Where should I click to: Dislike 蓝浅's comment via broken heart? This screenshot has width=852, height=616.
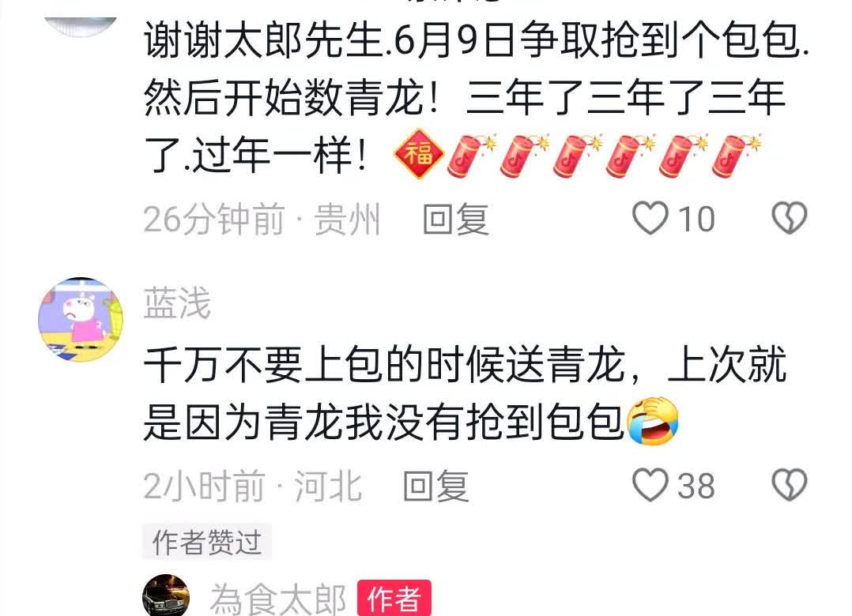click(790, 485)
